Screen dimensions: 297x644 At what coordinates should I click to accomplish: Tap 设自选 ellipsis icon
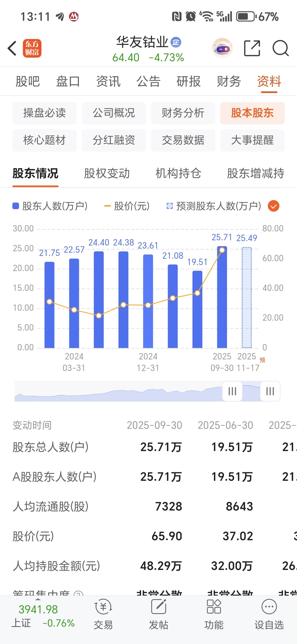click(269, 607)
